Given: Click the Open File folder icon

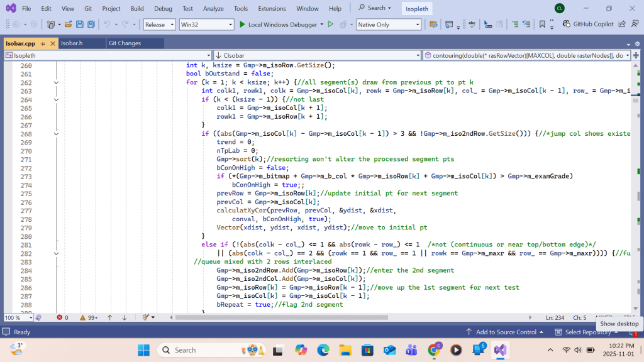Looking at the screenshot, I should (68, 25).
